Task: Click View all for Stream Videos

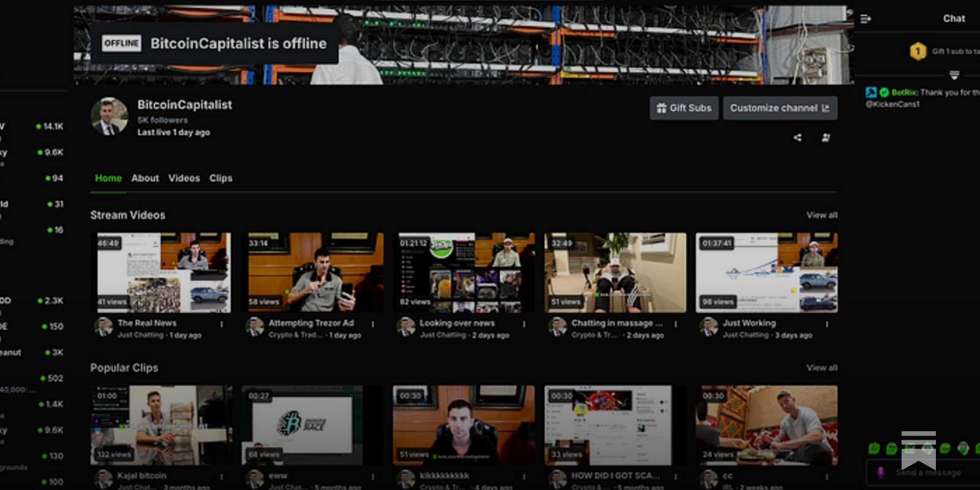Action: (x=821, y=215)
